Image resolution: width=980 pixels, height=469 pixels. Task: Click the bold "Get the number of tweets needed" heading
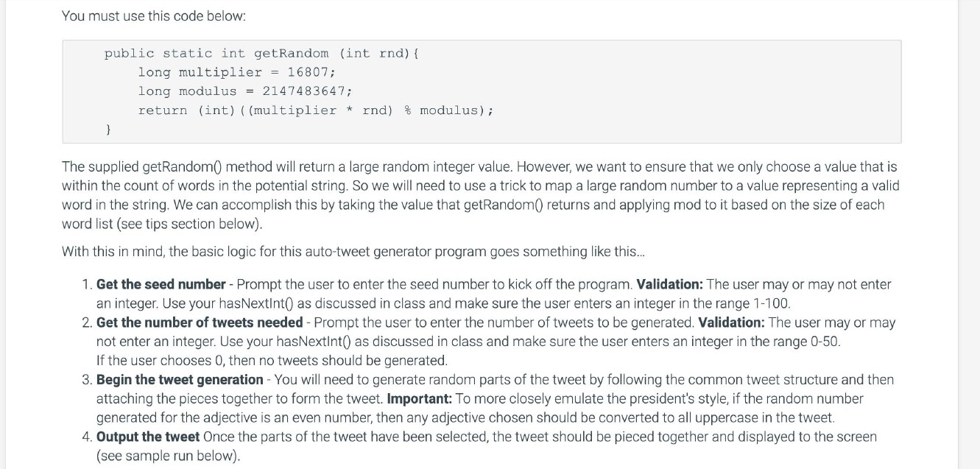[x=200, y=322]
